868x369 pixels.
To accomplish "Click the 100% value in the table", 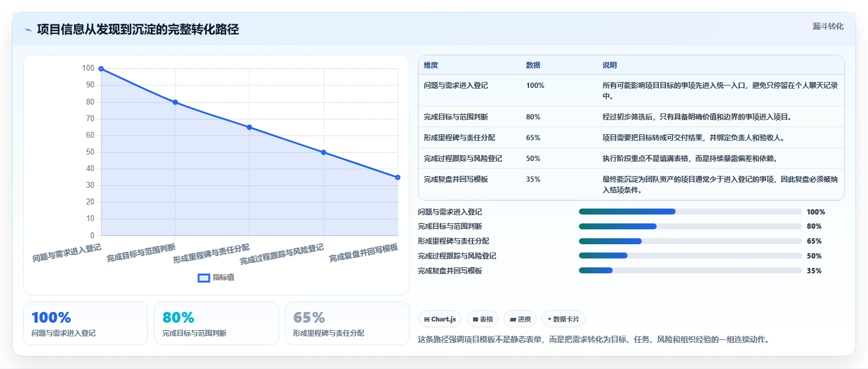I will (535, 86).
